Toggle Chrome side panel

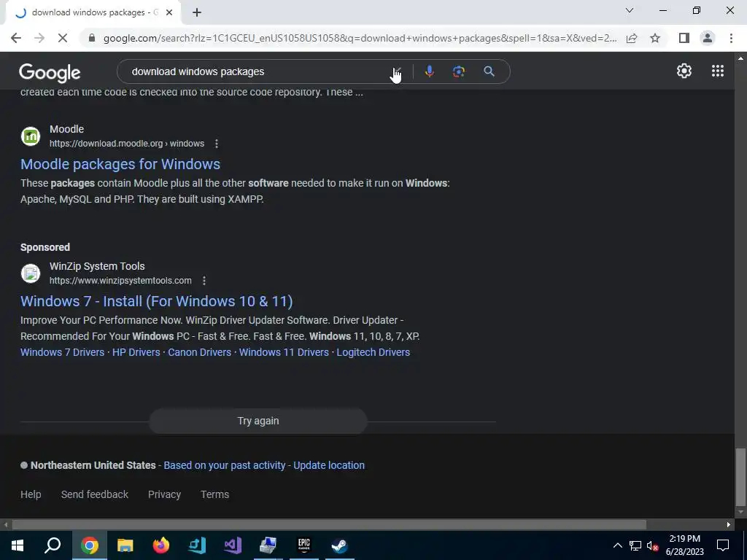pyautogui.click(x=684, y=38)
